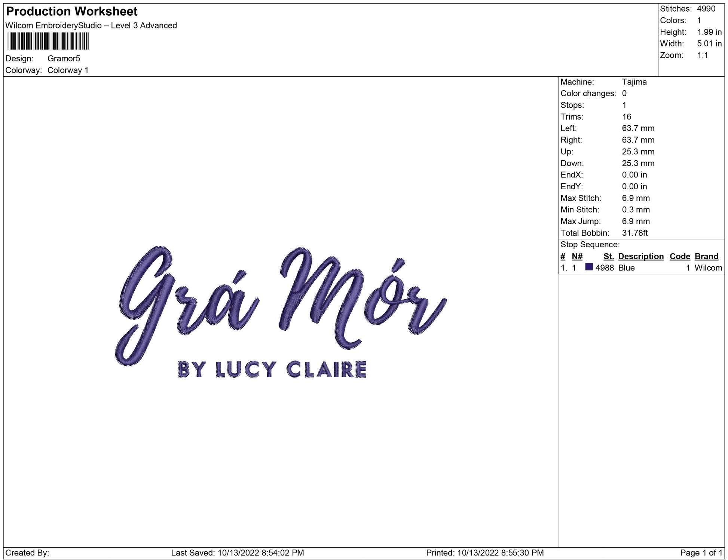Click the Brand column header

[706, 256]
